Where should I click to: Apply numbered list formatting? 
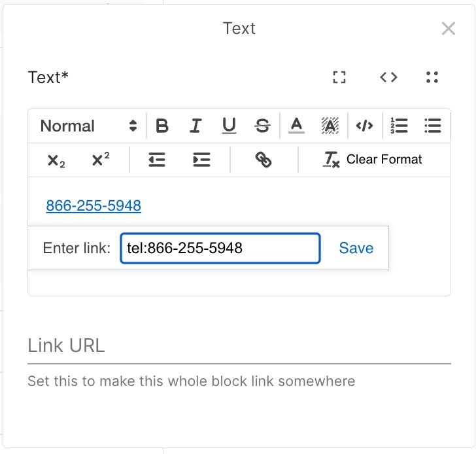(399, 126)
